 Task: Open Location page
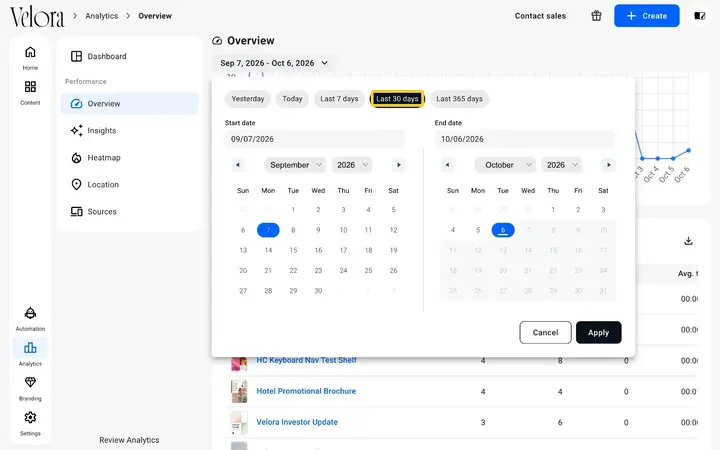click(129, 185)
